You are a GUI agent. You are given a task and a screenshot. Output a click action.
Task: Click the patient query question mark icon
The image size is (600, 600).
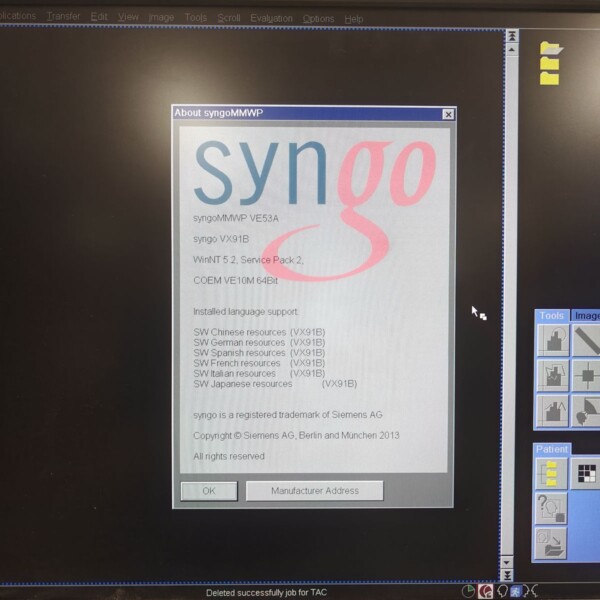pos(551,508)
